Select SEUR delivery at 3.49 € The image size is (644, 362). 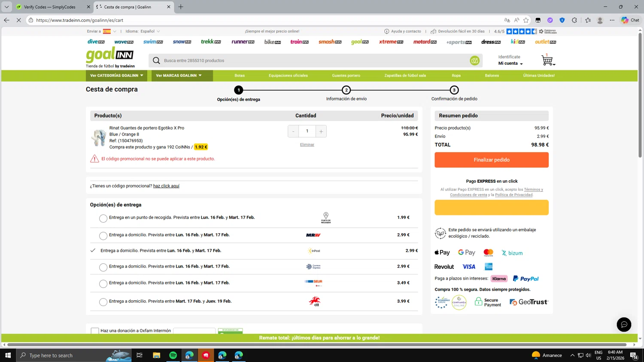(103, 284)
